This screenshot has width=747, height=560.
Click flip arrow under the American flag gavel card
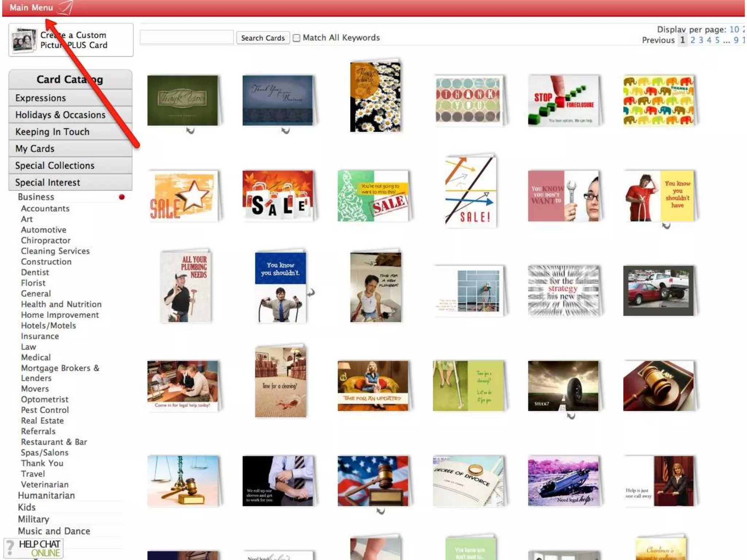click(x=380, y=511)
